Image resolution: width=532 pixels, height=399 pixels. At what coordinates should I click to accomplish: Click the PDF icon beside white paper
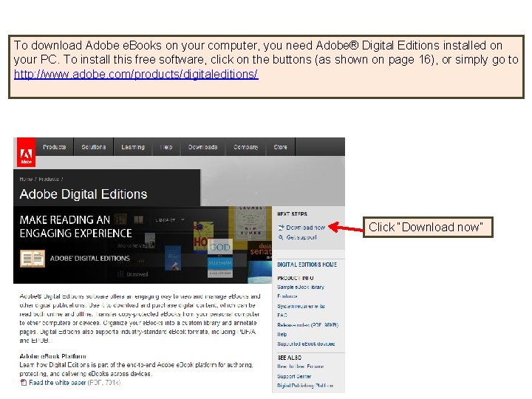pyautogui.click(x=24, y=383)
